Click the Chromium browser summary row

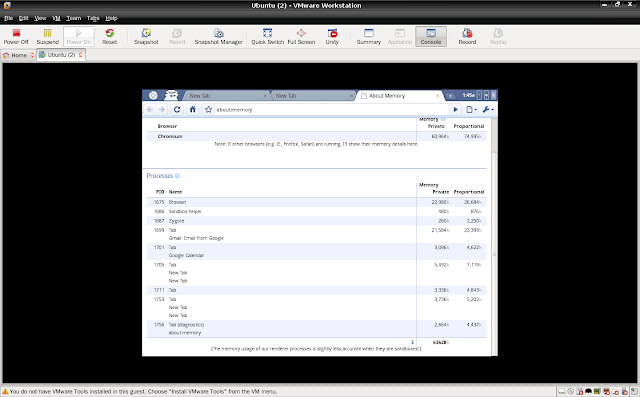[316, 136]
